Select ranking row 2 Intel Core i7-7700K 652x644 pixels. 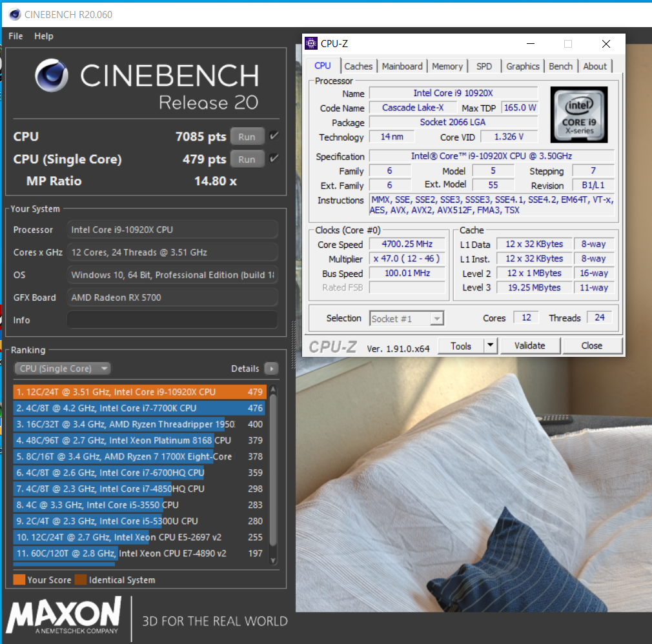click(139, 408)
